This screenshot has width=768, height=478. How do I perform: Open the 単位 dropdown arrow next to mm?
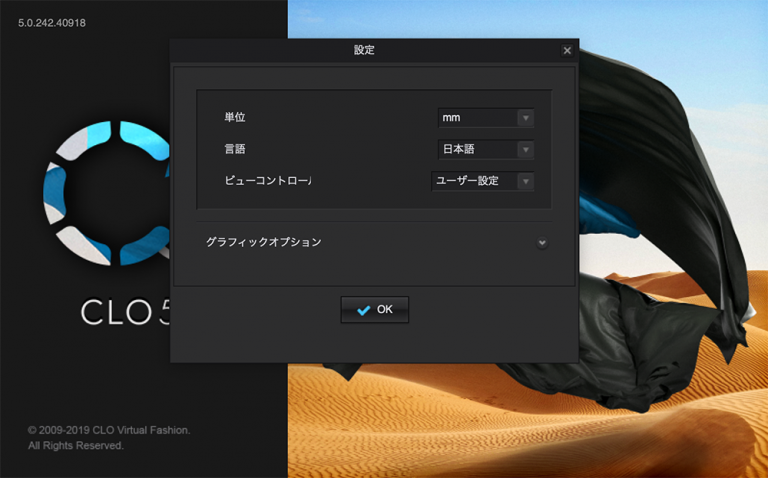pyautogui.click(x=524, y=118)
